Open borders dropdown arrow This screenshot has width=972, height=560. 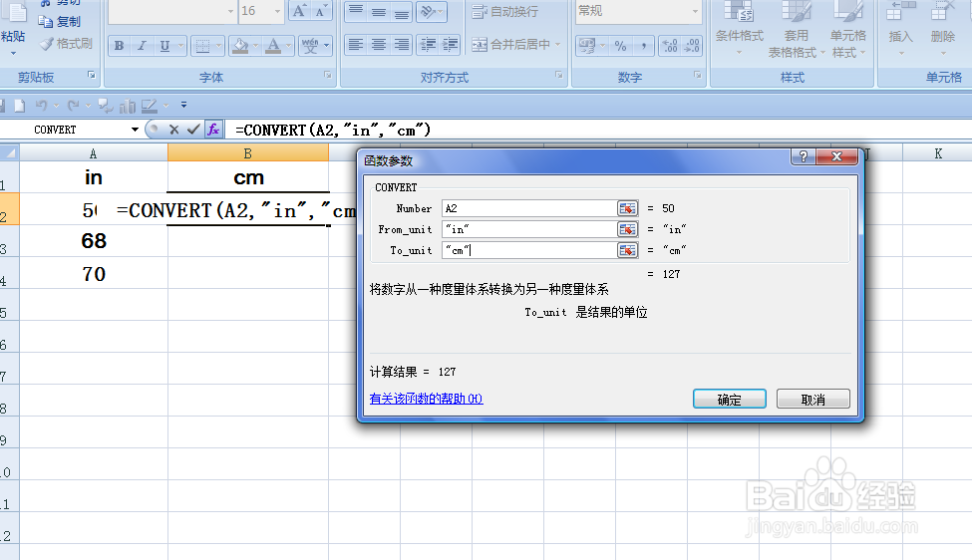218,46
